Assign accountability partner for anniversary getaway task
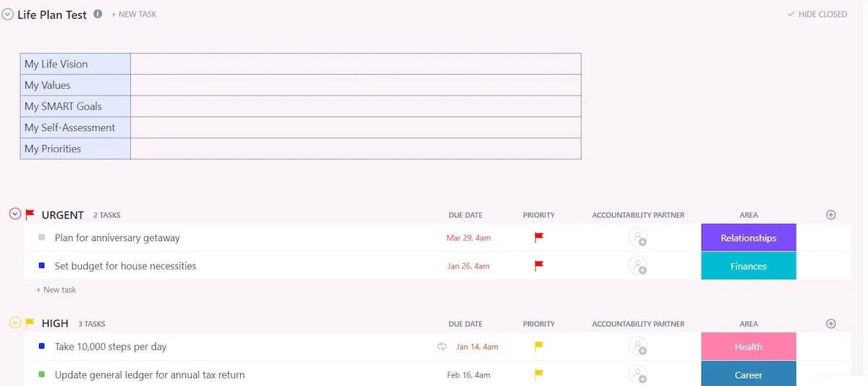The height and width of the screenshot is (386, 868). [x=638, y=238]
